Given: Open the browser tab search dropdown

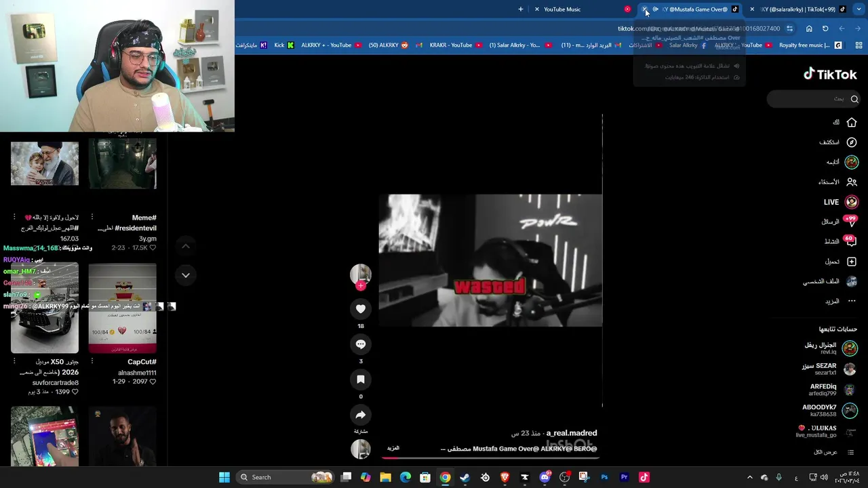Looking at the screenshot, I should click(859, 9).
